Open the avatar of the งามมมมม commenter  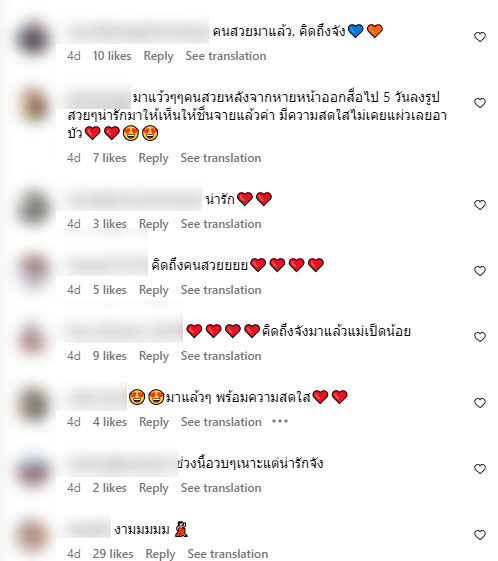point(33,536)
